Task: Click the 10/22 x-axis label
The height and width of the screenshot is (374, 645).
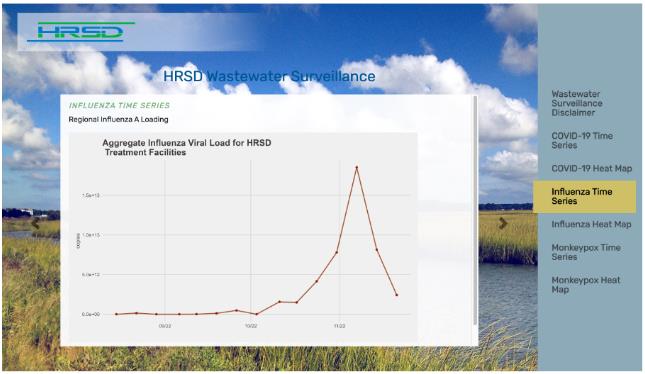Action: pos(251,326)
